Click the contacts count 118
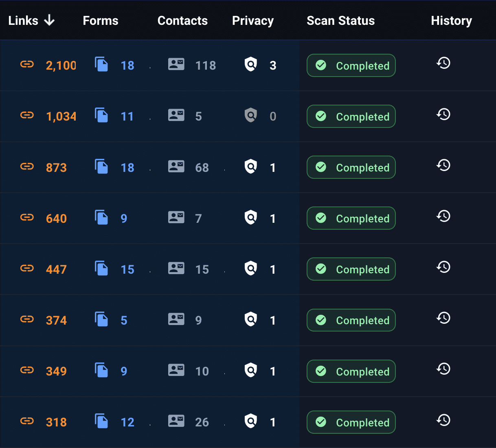 click(x=206, y=66)
